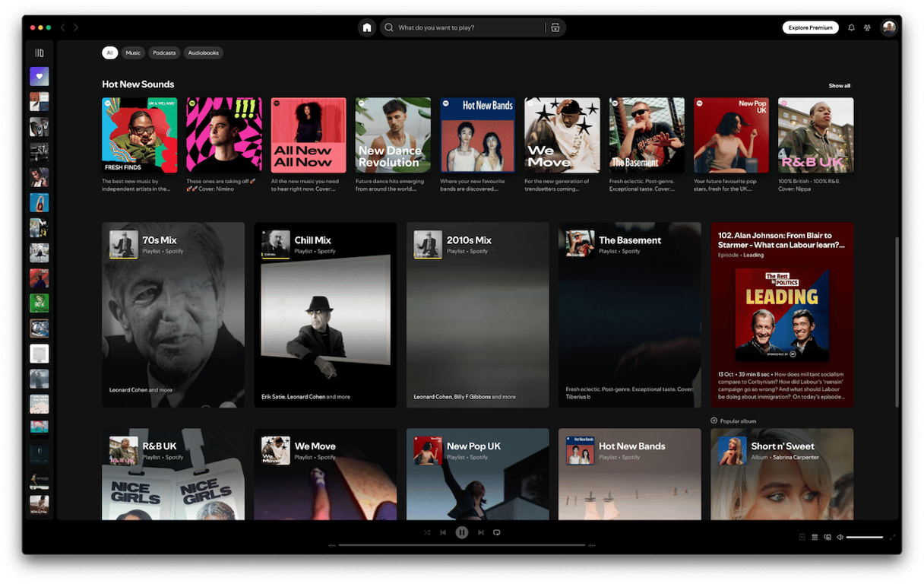Viewport: 924px width, 584px height.
Task: Open Liked Songs in the sidebar
Action: [x=40, y=76]
